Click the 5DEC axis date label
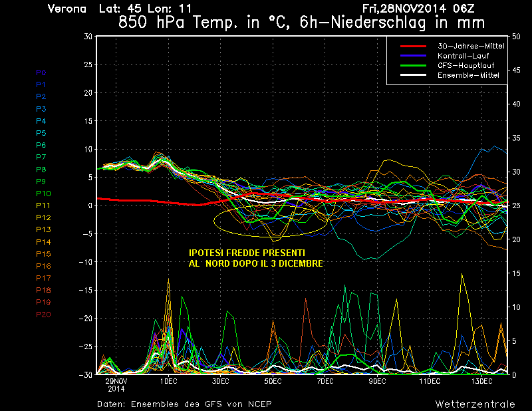This screenshot has height=411, width=532. point(273,381)
